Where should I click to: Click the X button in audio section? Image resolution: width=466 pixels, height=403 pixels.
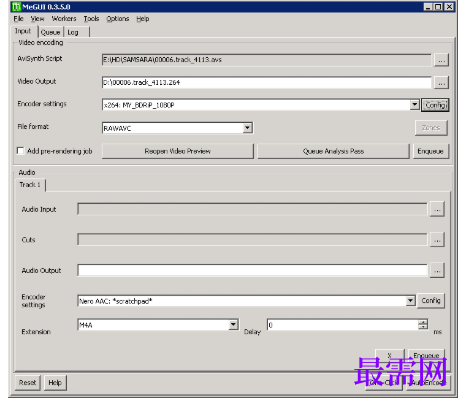coord(390,355)
